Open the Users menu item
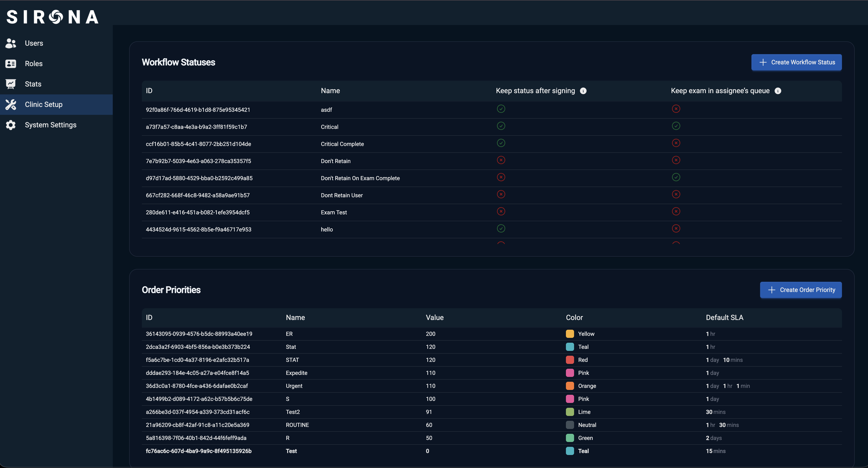Viewport: 868px width, 468px height. click(x=56, y=43)
